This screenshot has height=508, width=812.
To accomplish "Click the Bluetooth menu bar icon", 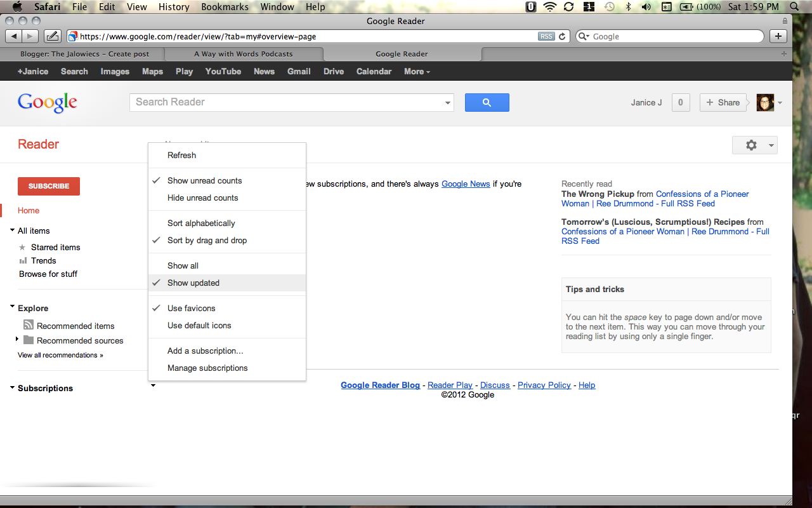I will click(628, 7).
